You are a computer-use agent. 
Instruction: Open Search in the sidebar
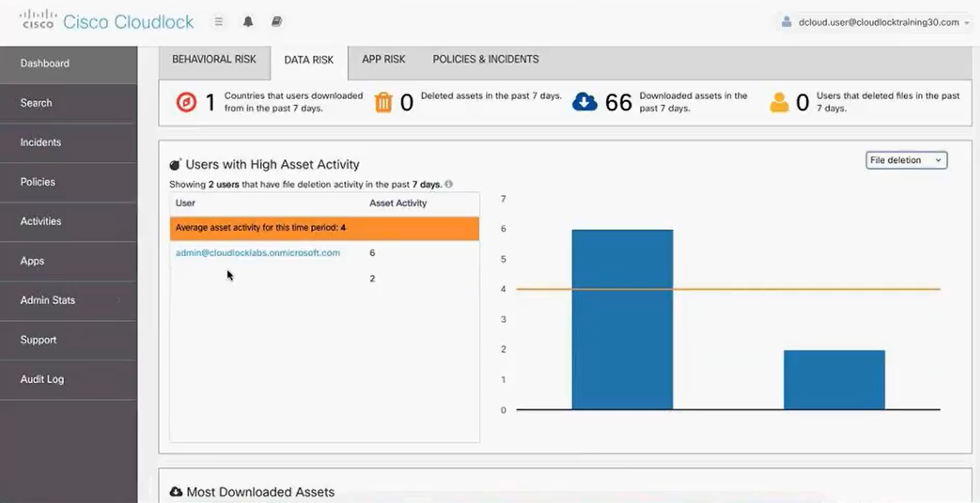pyautogui.click(x=69, y=103)
